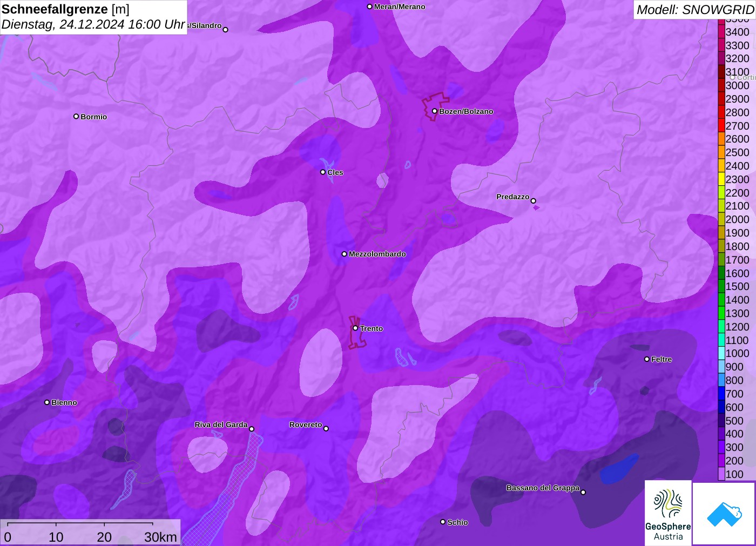This screenshot has width=756, height=546.
Task: Select the Predazzo city marker
Action: (534, 201)
